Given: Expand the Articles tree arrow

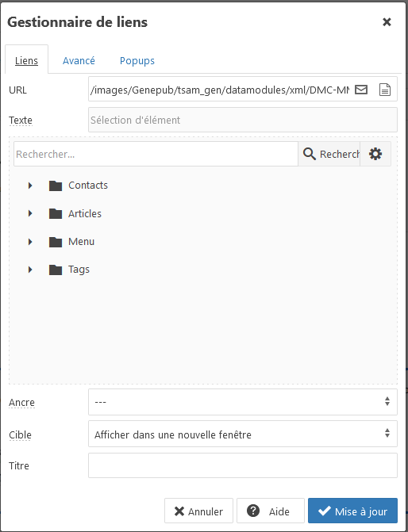Looking at the screenshot, I should tap(30, 213).
